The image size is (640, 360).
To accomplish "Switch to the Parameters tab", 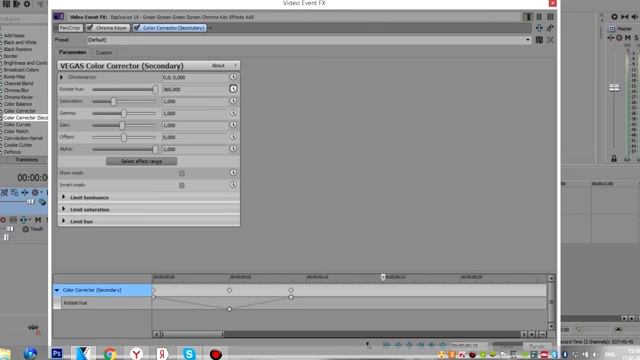I will click(72, 52).
